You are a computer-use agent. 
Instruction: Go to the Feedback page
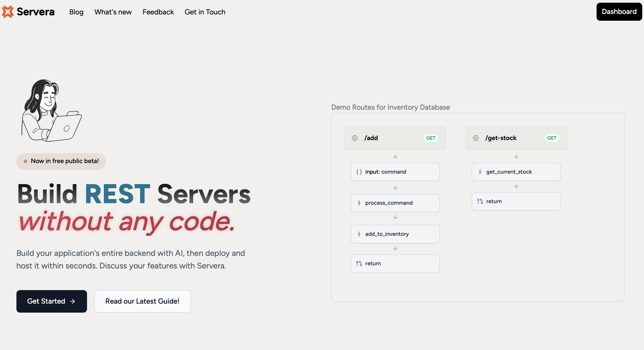tap(158, 12)
